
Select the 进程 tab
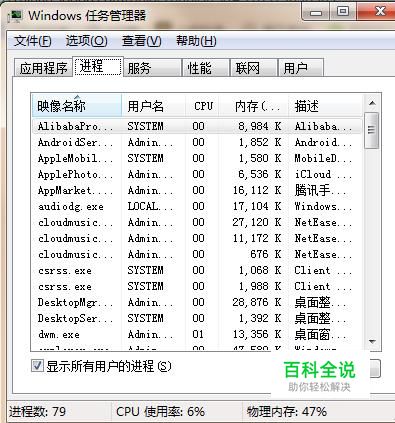98,66
